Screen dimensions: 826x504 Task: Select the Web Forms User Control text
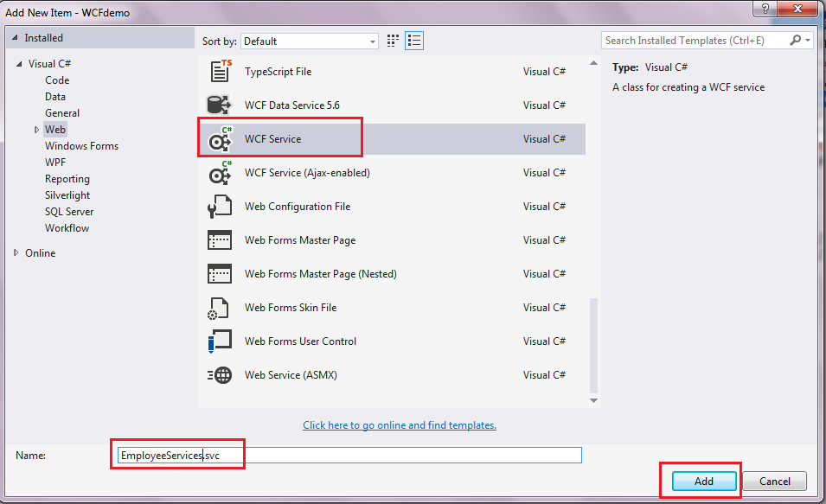point(301,341)
